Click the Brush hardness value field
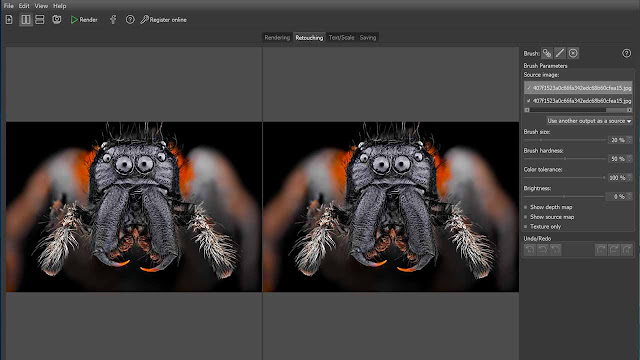Viewport: 640px width, 360px height. [617, 159]
